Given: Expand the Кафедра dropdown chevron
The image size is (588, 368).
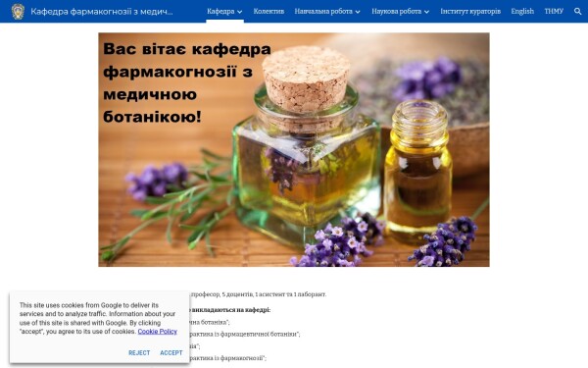Looking at the screenshot, I should [x=240, y=12].
